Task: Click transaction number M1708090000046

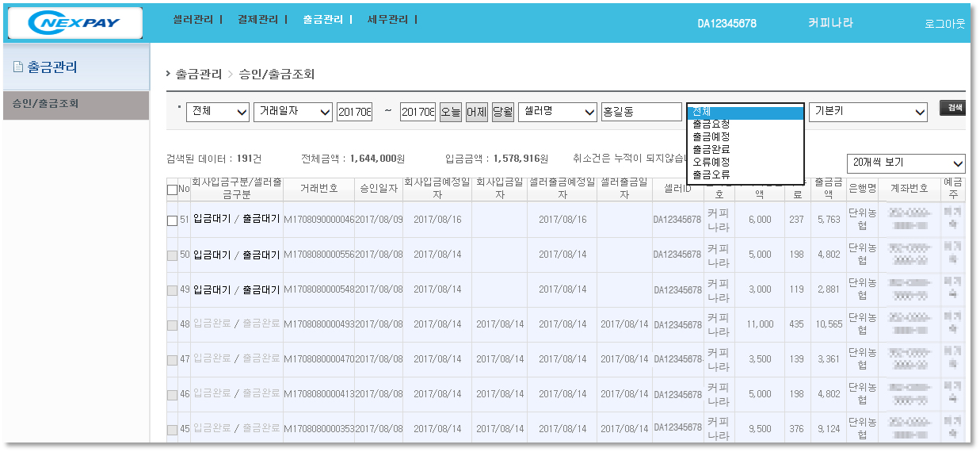Action: pyautogui.click(x=318, y=220)
